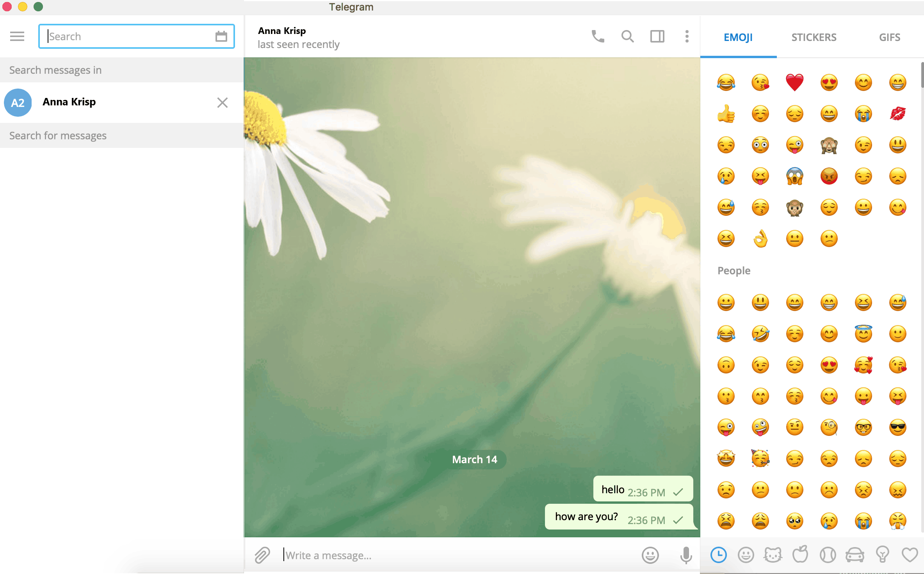Viewport: 924px width, 574px height.
Task: Start a voice call with Anna Krisp
Action: coord(598,36)
